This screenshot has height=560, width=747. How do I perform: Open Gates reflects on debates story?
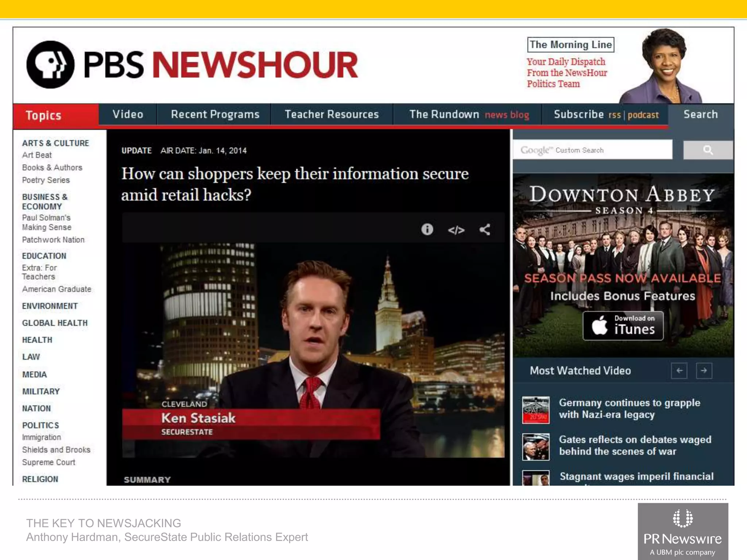point(635,446)
